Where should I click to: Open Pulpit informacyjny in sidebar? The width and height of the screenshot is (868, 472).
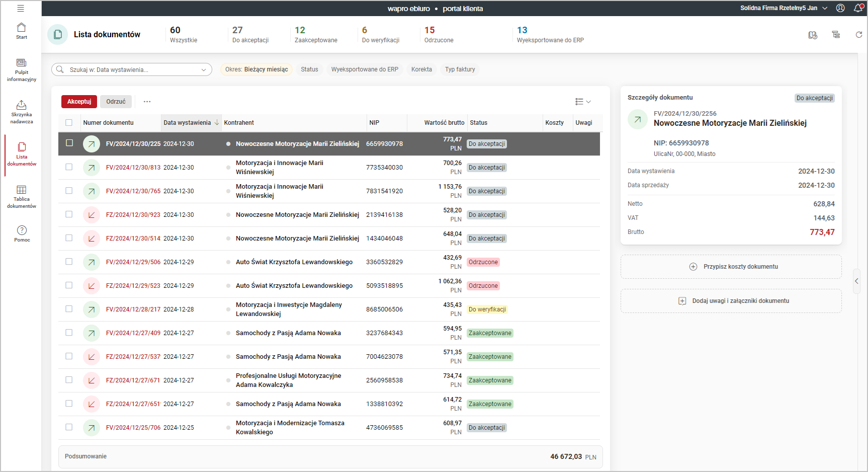[22, 70]
